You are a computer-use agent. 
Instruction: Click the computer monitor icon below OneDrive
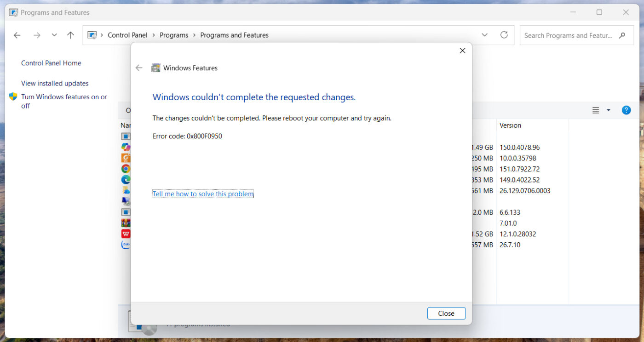click(126, 201)
